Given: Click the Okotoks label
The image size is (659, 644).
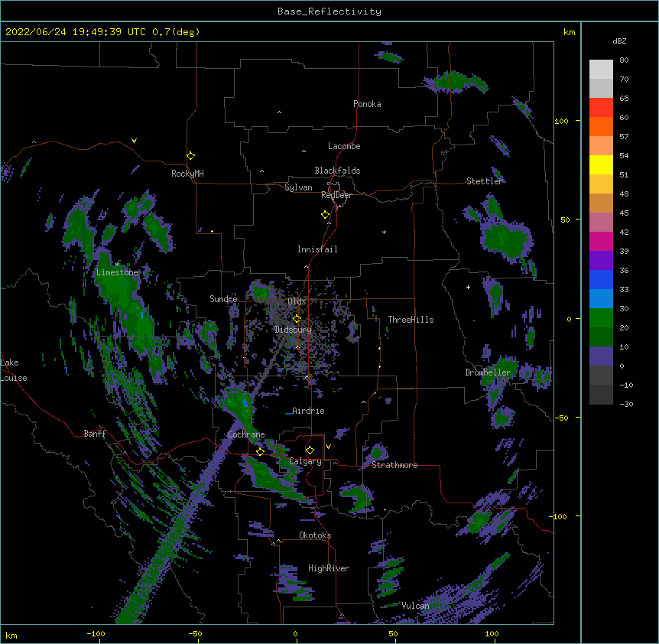Looking at the screenshot, I should coord(315,535).
